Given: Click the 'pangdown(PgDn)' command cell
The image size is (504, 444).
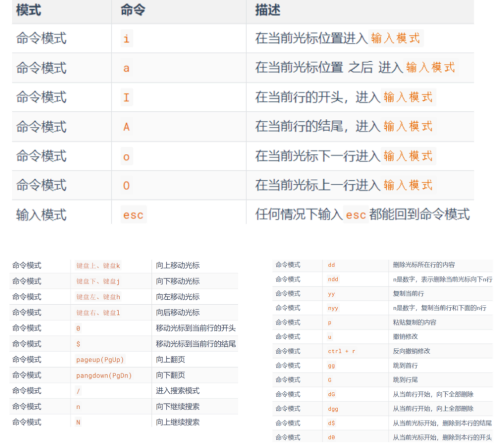Looking at the screenshot, I should pyautogui.click(x=104, y=375).
